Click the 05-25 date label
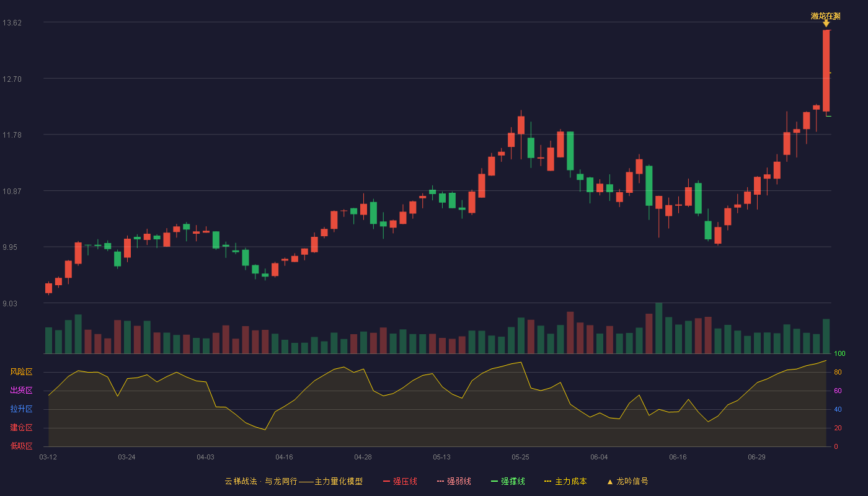 (521, 457)
